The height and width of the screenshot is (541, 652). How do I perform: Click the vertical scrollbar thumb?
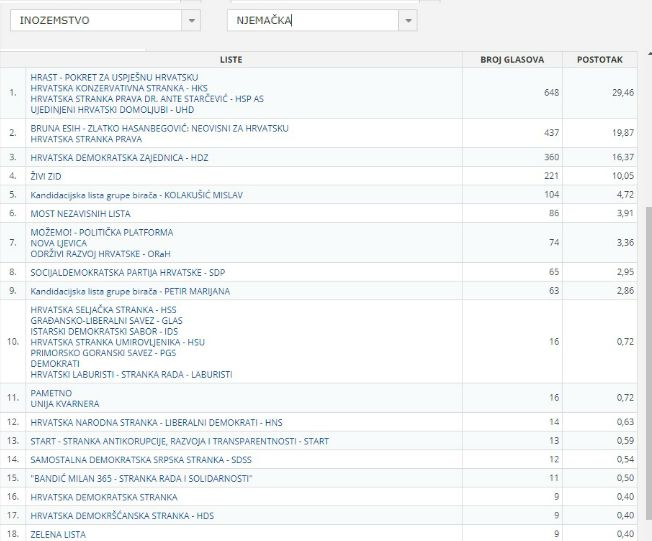click(x=648, y=363)
